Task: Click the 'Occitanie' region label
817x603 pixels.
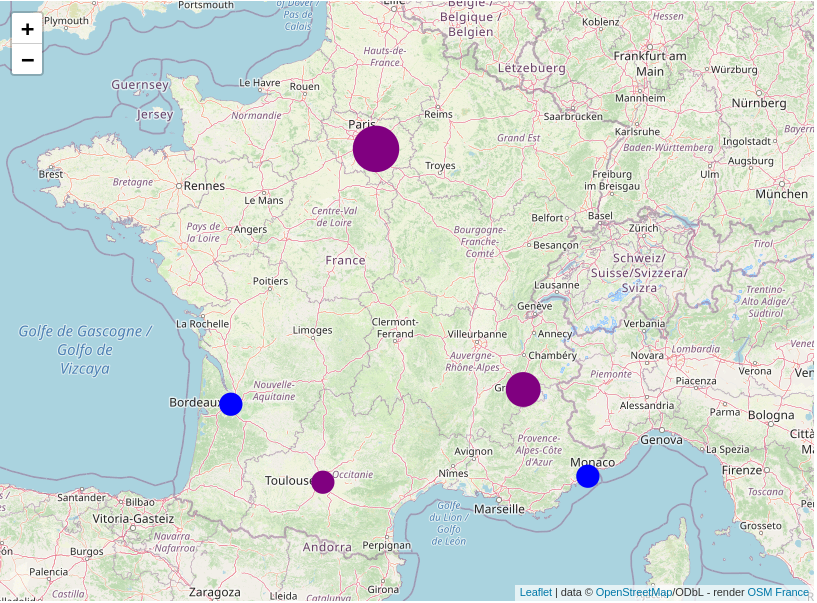Action: (x=353, y=474)
